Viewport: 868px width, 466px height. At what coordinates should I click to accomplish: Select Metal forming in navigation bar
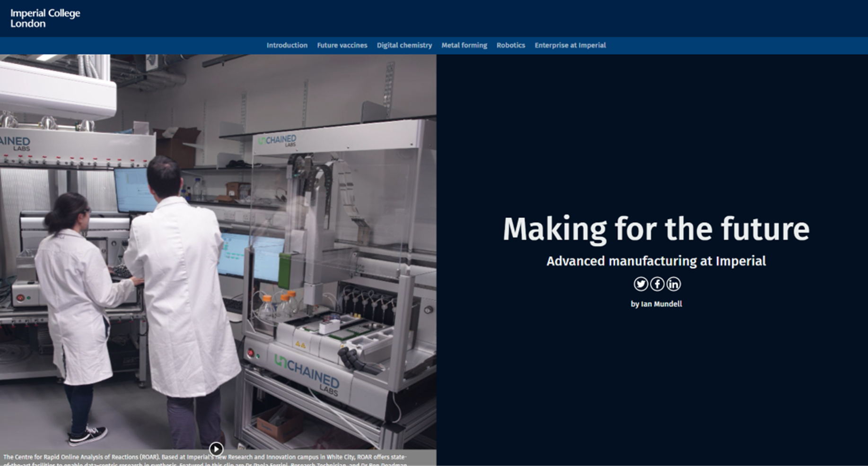464,45
